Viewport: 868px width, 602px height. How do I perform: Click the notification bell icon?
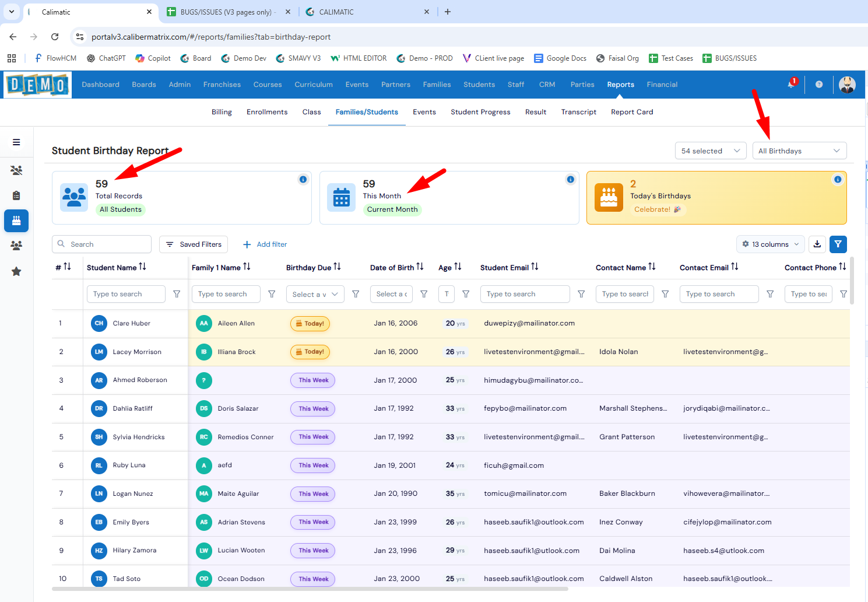point(791,85)
